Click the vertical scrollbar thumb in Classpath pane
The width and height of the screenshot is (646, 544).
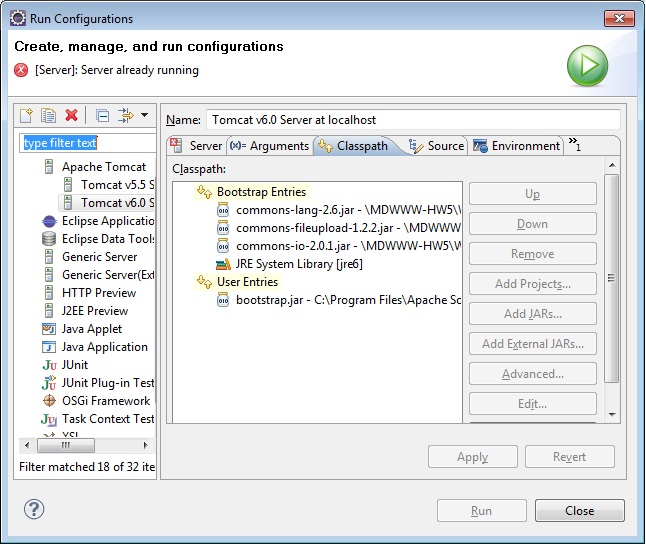(612, 278)
